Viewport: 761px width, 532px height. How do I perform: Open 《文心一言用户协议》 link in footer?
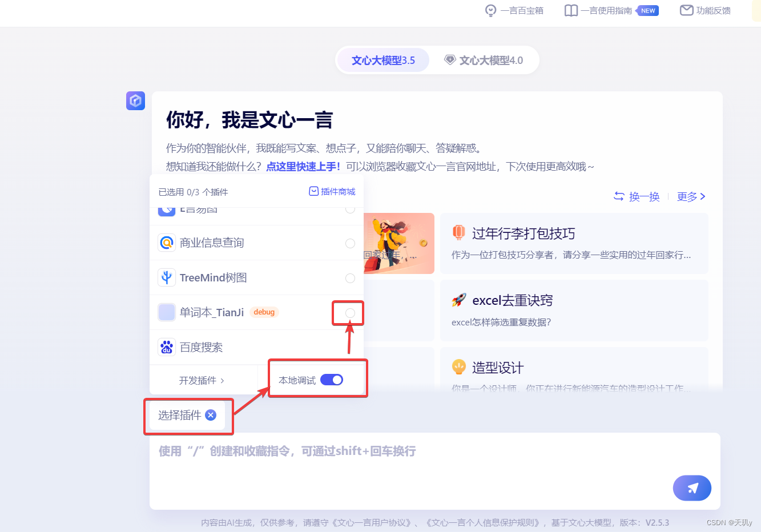pos(372,522)
